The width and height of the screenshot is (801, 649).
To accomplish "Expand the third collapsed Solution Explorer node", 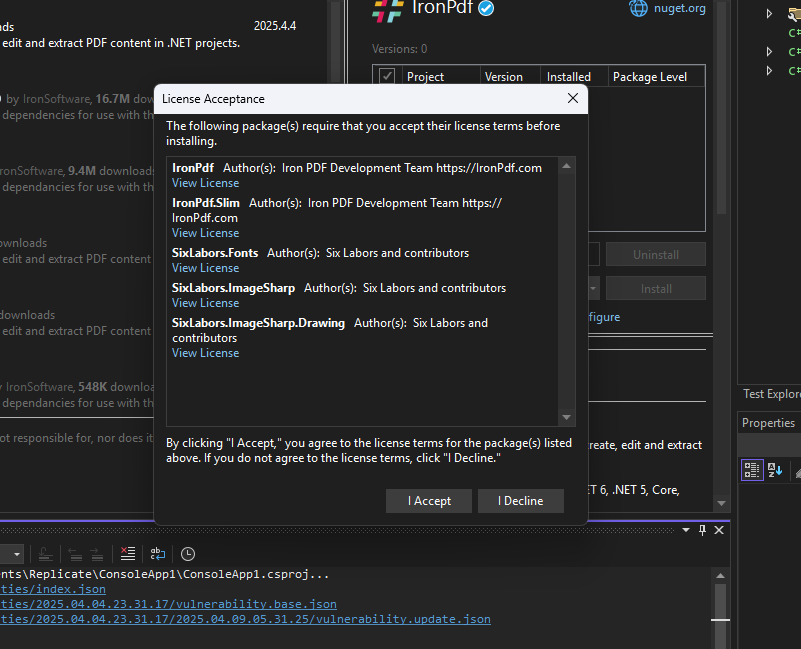I will tap(769, 71).
